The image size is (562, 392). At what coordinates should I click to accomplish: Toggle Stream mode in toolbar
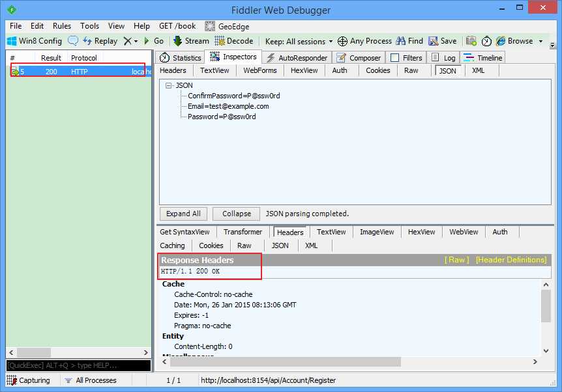[191, 41]
